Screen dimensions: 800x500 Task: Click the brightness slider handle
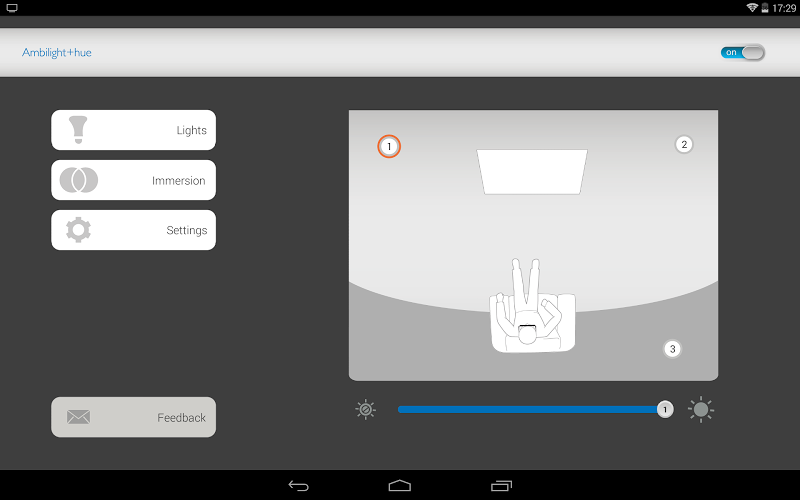[665, 409]
